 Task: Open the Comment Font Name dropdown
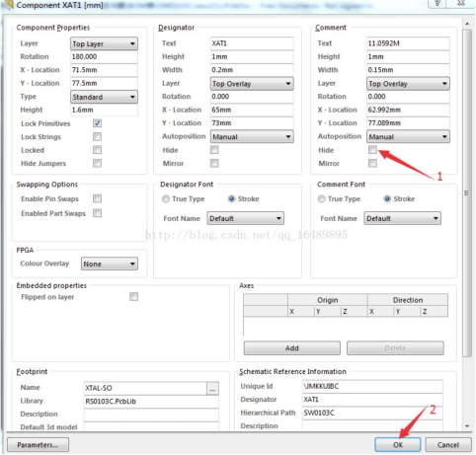pos(402,218)
